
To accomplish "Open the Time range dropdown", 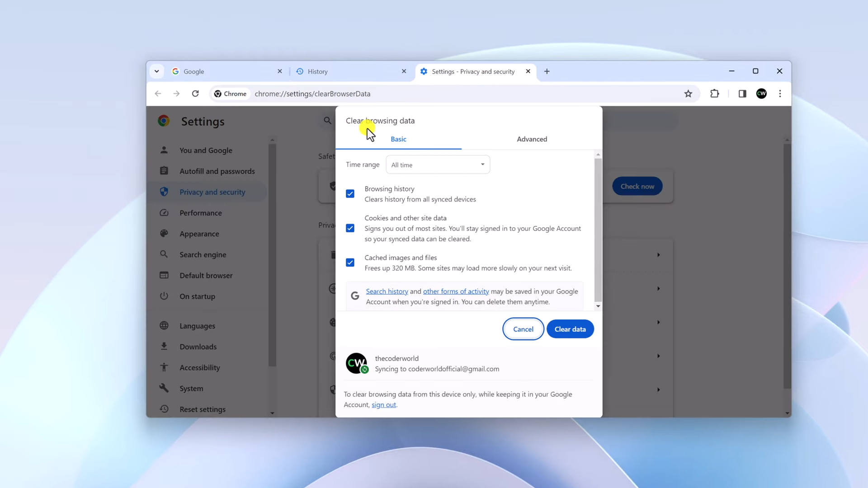I will (x=438, y=164).
